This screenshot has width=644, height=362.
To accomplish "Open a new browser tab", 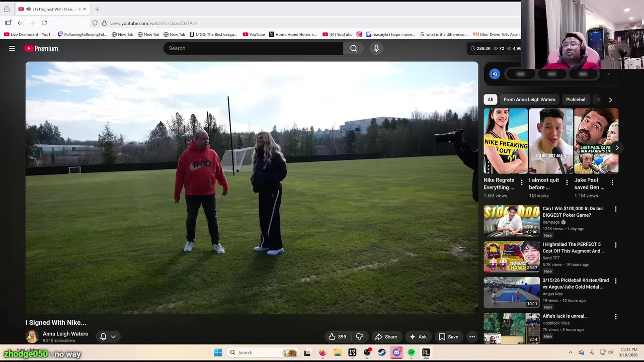I will pyautogui.click(x=97, y=9).
